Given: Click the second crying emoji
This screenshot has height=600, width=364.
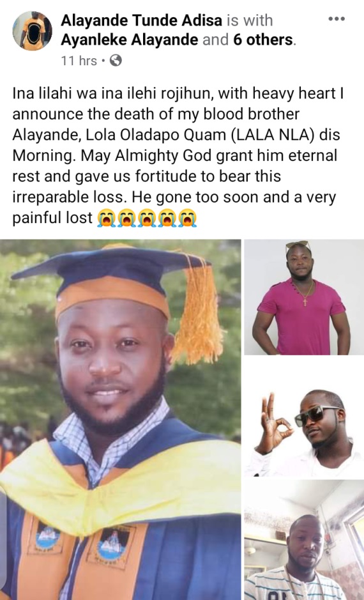Looking at the screenshot, I should (126, 218).
